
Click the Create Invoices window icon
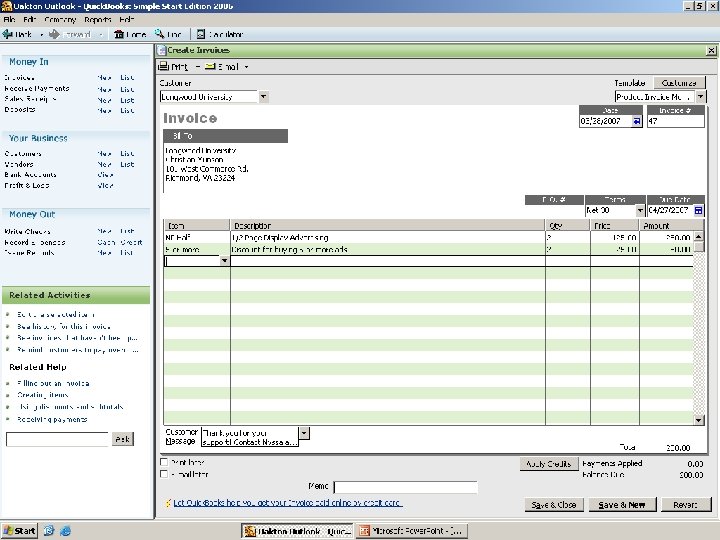click(161, 50)
